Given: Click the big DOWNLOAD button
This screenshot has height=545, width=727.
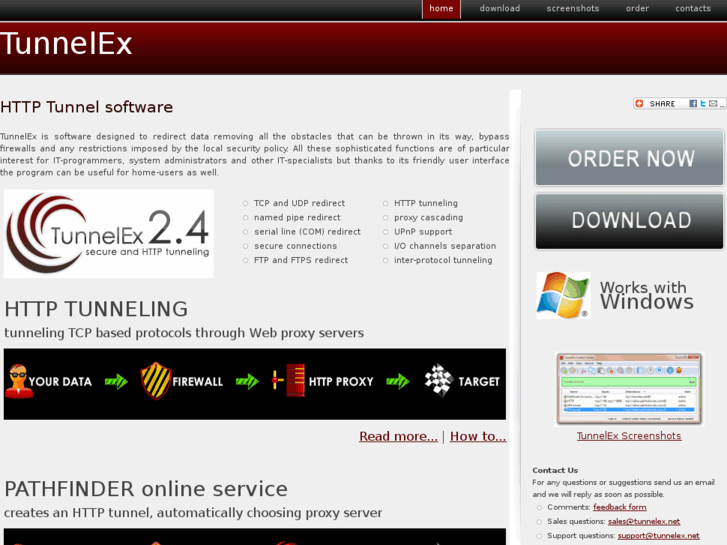Looking at the screenshot, I should pos(629,221).
